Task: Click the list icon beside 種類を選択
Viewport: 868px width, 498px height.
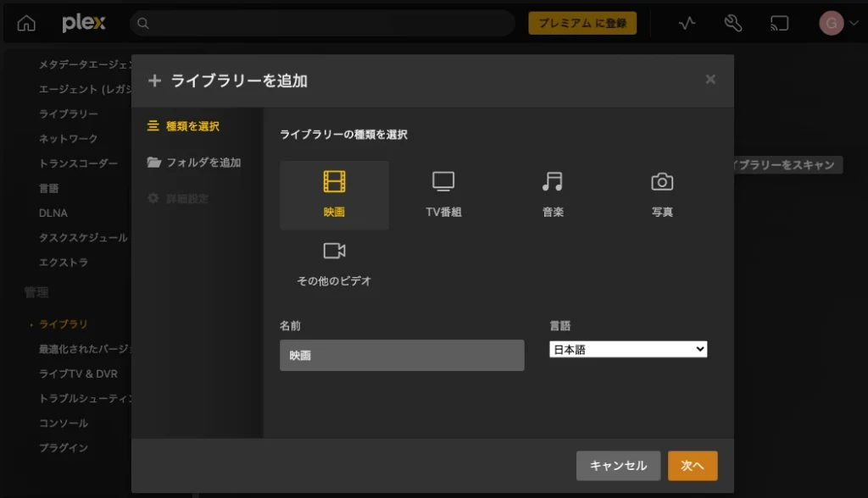Action: click(153, 126)
